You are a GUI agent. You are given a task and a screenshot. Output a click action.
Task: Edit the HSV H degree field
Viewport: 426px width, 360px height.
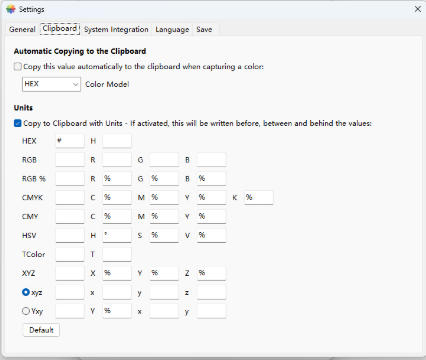[x=117, y=235]
